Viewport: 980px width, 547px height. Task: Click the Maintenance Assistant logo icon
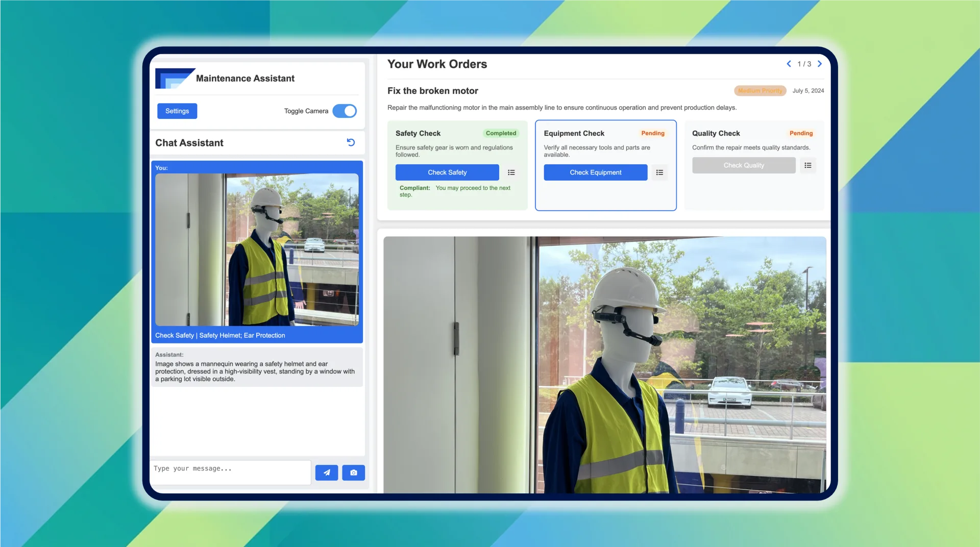[x=175, y=79]
